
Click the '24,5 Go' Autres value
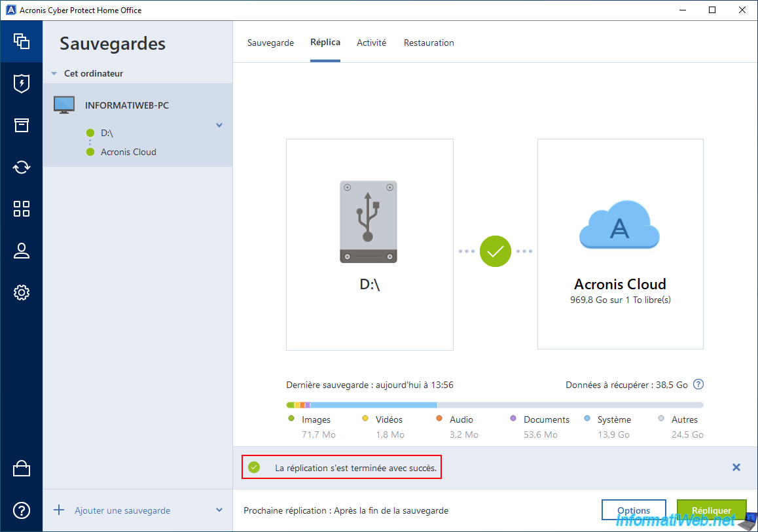pyautogui.click(x=687, y=434)
